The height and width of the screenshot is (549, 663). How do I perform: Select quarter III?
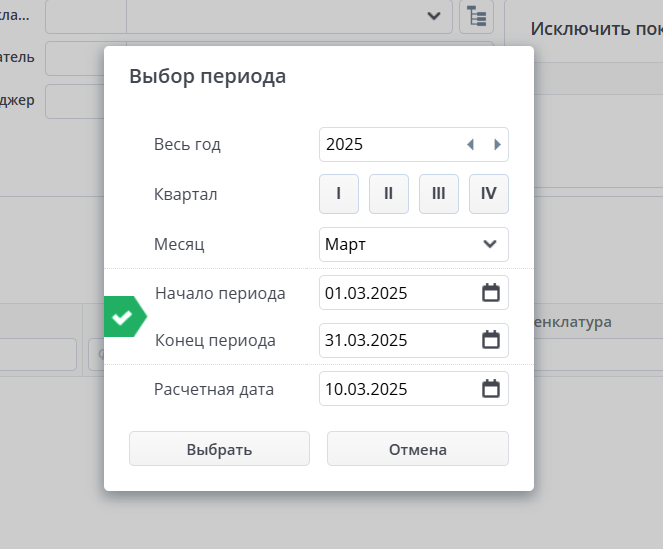point(439,194)
